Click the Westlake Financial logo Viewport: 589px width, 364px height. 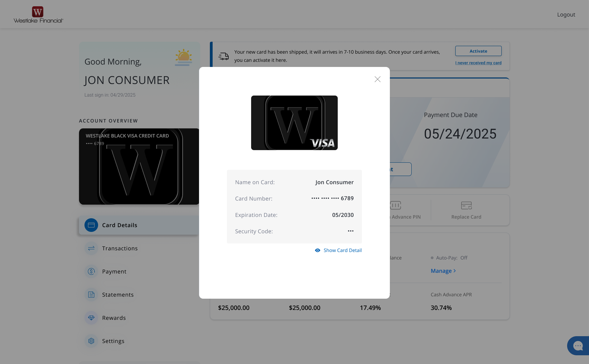tap(38, 15)
